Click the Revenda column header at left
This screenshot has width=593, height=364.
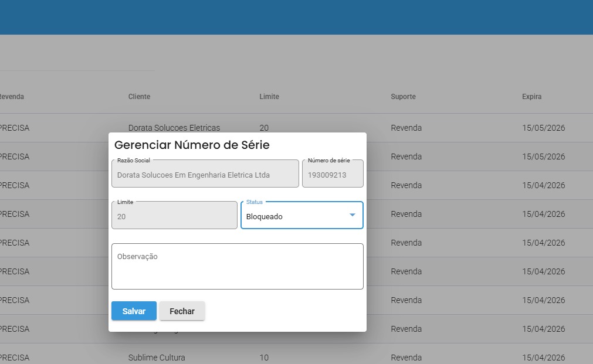(12, 97)
